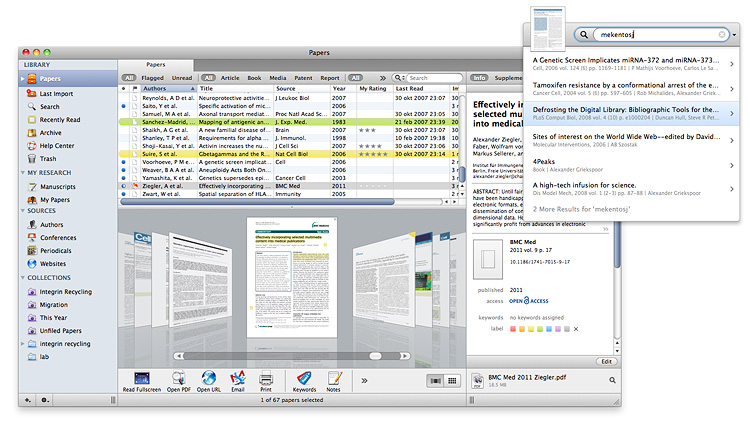Open Read Fullscreen mode

(x=142, y=379)
